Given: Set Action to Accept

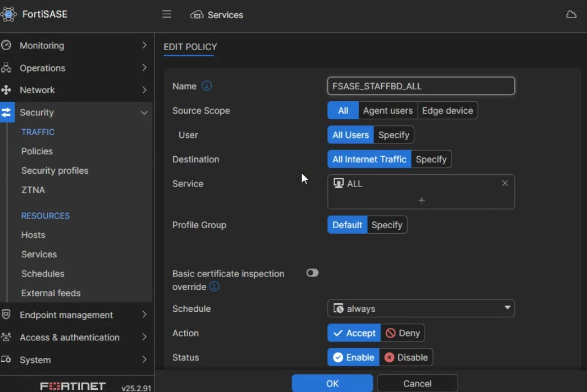Looking at the screenshot, I should [354, 333].
